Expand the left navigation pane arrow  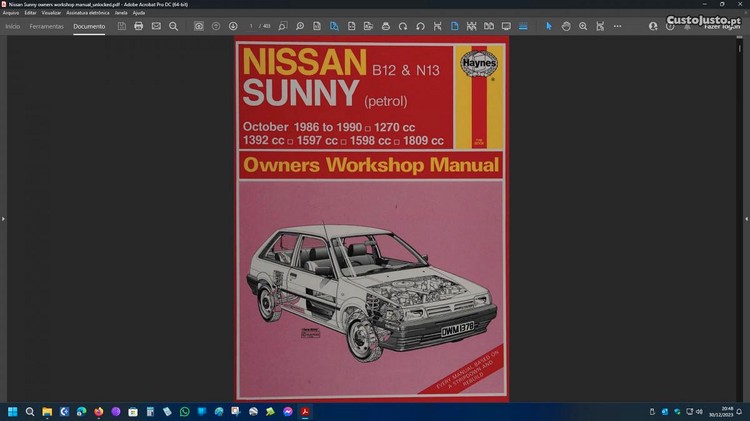[3, 218]
